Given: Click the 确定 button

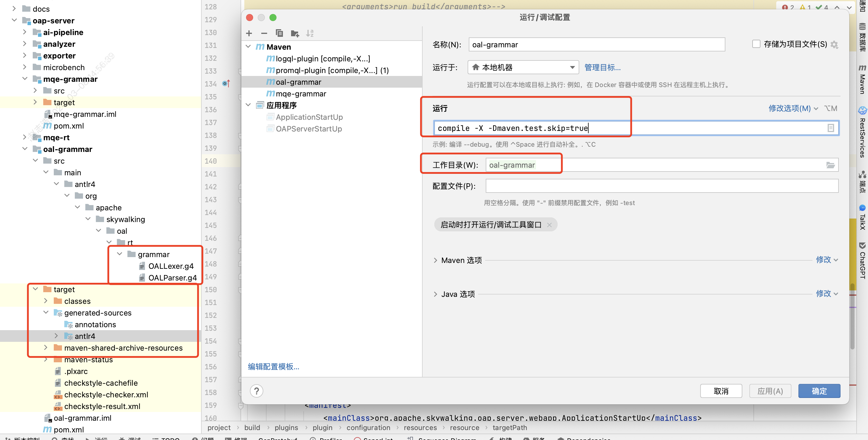Looking at the screenshot, I should [x=819, y=391].
